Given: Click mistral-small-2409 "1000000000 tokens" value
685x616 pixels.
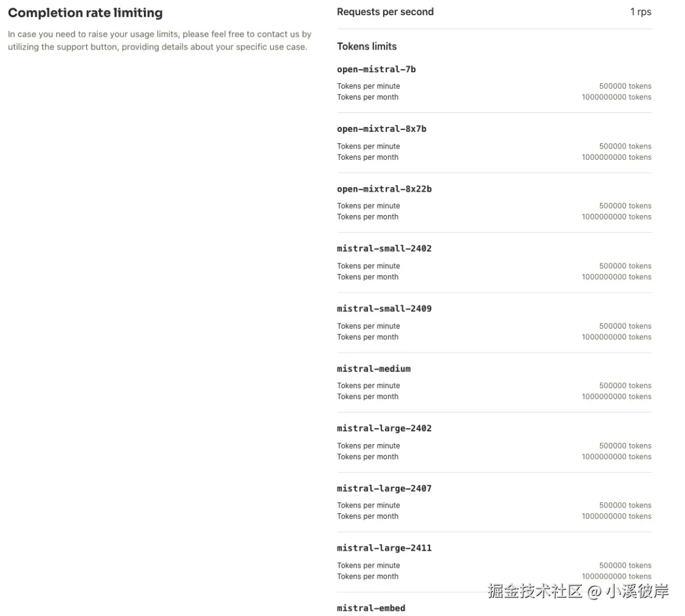Looking at the screenshot, I should pos(616,337).
